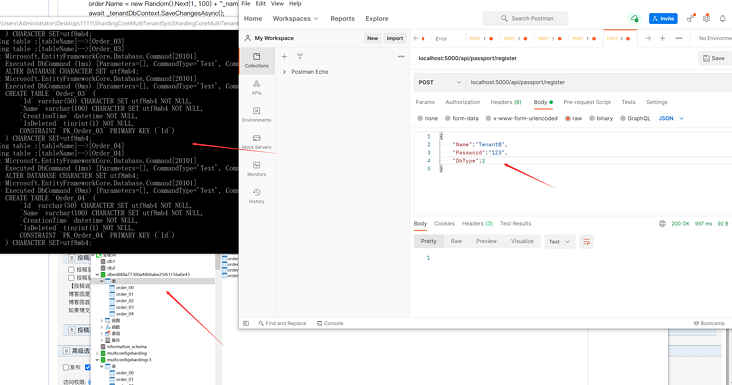732x385 pixels.
Task: Select the GraphQL body type radio
Action: coord(622,119)
